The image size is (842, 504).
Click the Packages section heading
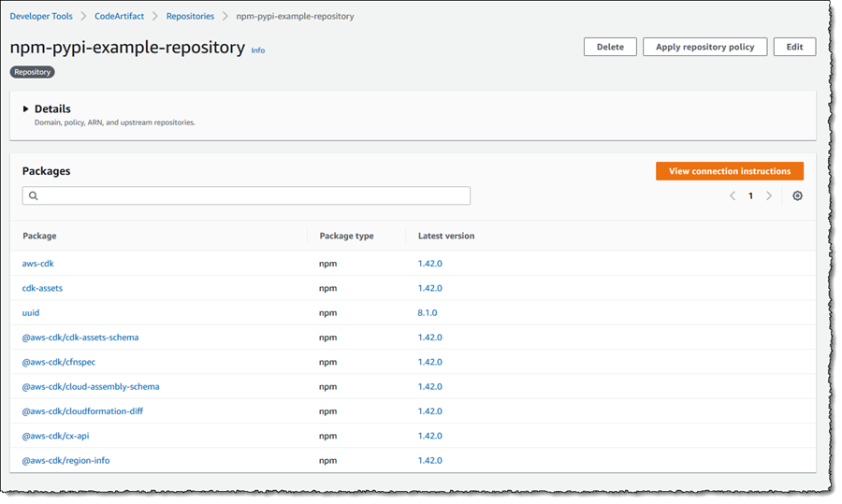pyautogui.click(x=46, y=171)
